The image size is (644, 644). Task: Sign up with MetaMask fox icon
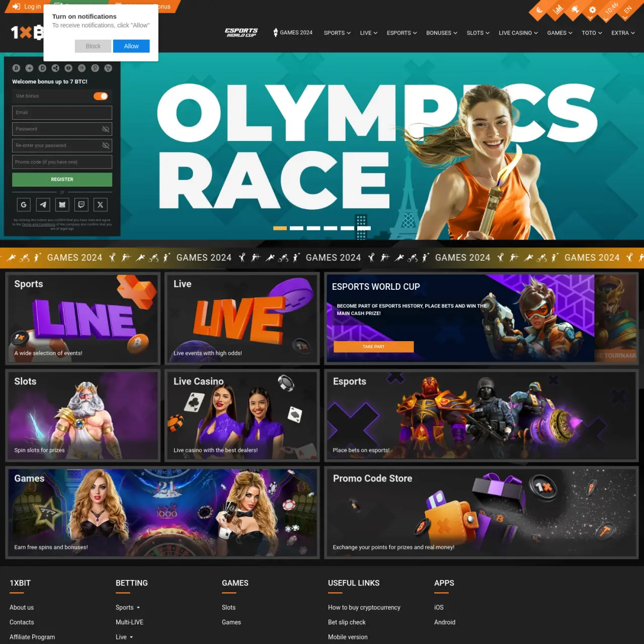pyautogui.click(x=62, y=205)
